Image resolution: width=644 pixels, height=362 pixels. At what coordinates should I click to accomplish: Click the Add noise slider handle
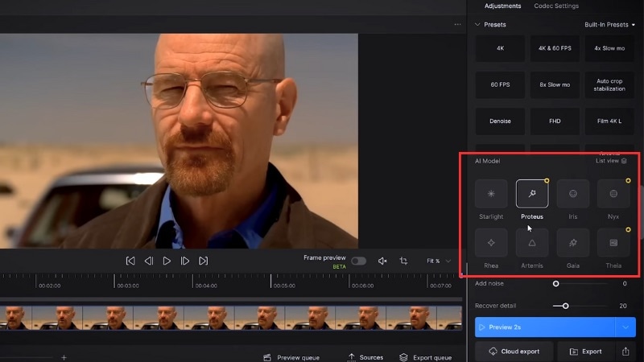coord(555,284)
